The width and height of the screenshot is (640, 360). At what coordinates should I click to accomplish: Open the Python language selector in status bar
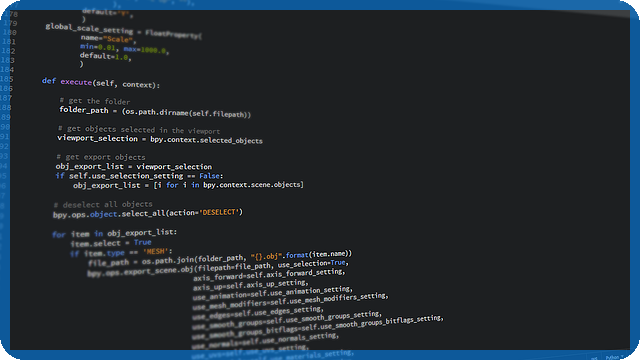[614, 357]
